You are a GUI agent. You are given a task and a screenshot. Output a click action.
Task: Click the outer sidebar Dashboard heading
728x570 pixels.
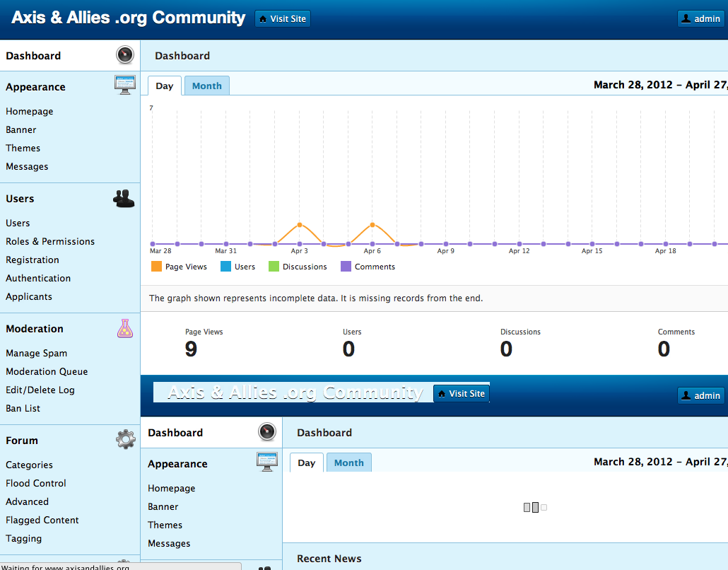(x=33, y=56)
